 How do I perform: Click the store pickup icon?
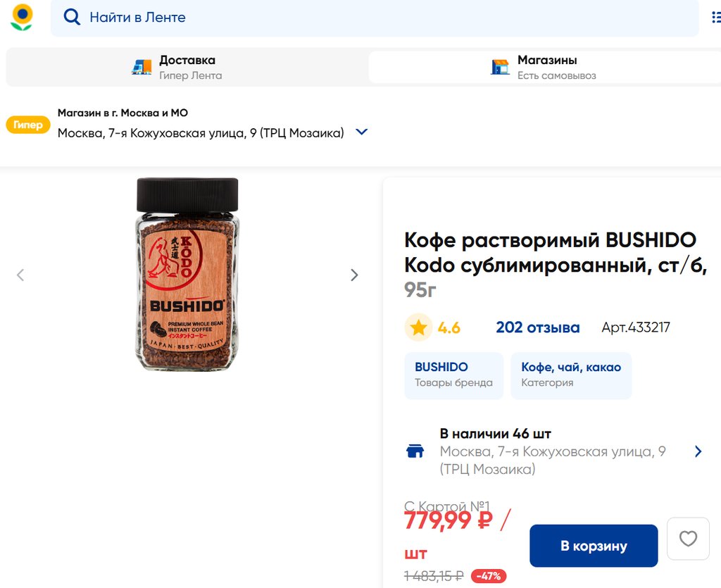tap(500, 67)
